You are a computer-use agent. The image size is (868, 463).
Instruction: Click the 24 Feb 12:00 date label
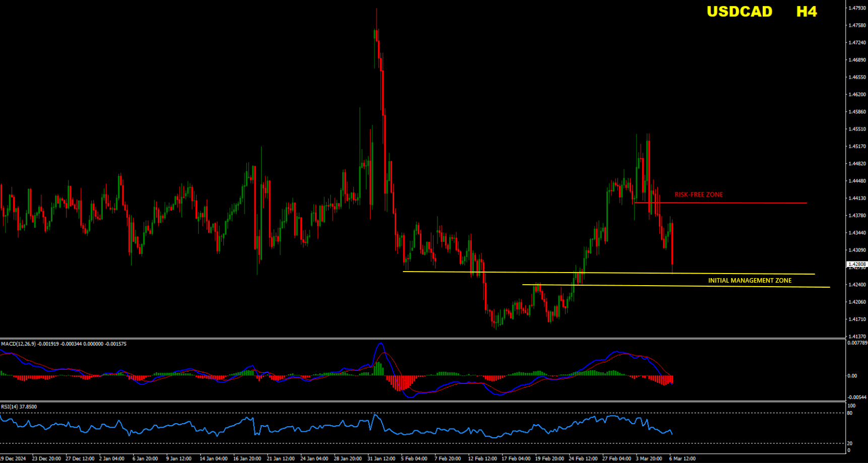pos(583,458)
